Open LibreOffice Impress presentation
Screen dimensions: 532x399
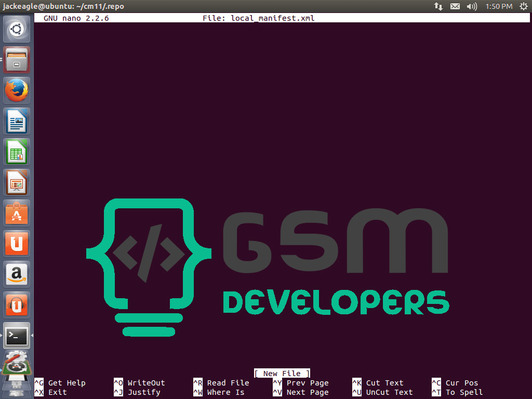click(17, 182)
